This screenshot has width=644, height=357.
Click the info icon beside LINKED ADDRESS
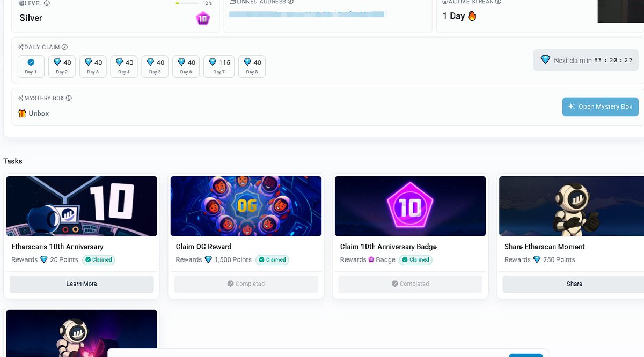coord(290,2)
